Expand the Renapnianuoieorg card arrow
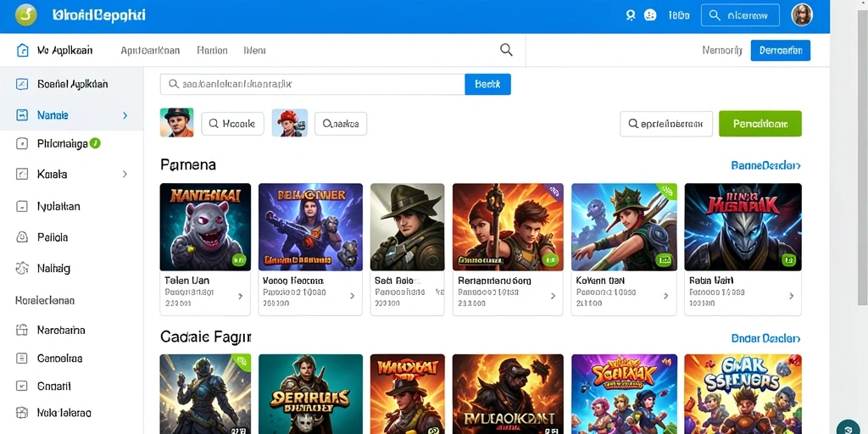The height and width of the screenshot is (434, 868). pyautogui.click(x=553, y=296)
